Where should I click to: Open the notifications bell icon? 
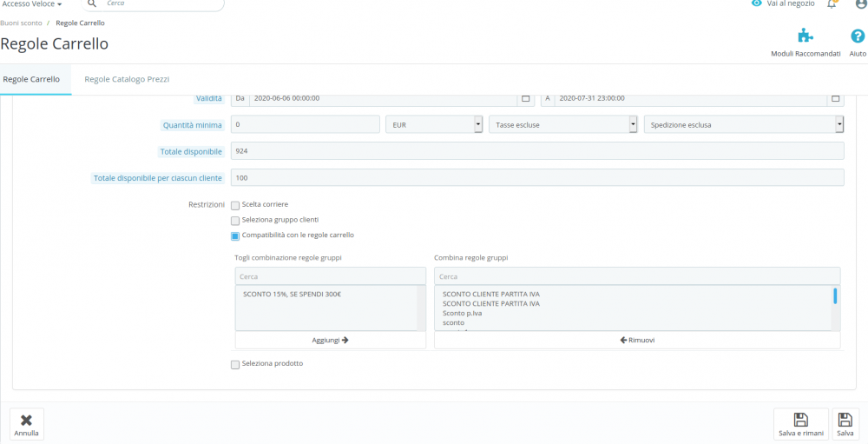(832, 3)
